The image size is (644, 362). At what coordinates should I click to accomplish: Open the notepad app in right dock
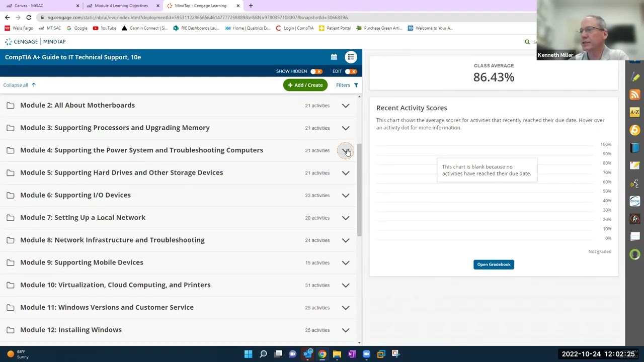click(635, 165)
